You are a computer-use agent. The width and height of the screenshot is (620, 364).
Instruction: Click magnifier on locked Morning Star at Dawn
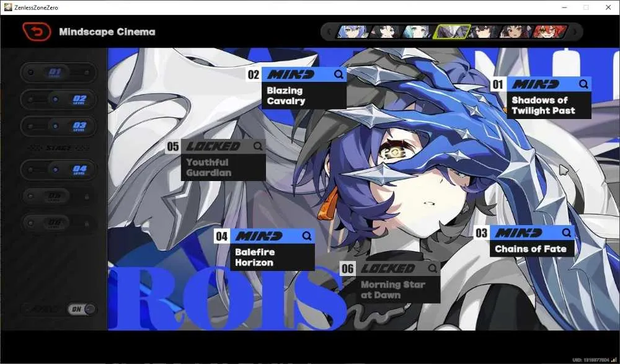point(432,269)
